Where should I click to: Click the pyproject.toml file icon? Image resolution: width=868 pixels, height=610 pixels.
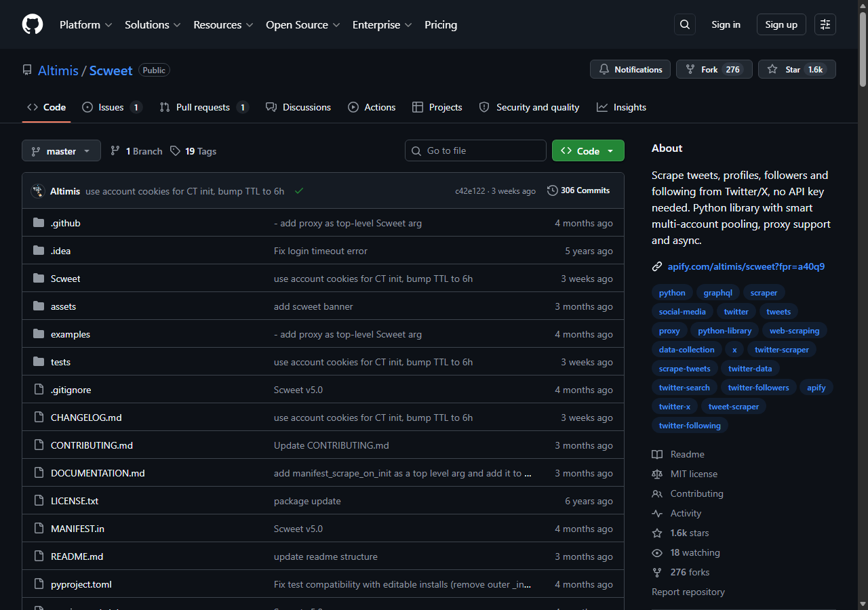(x=39, y=584)
